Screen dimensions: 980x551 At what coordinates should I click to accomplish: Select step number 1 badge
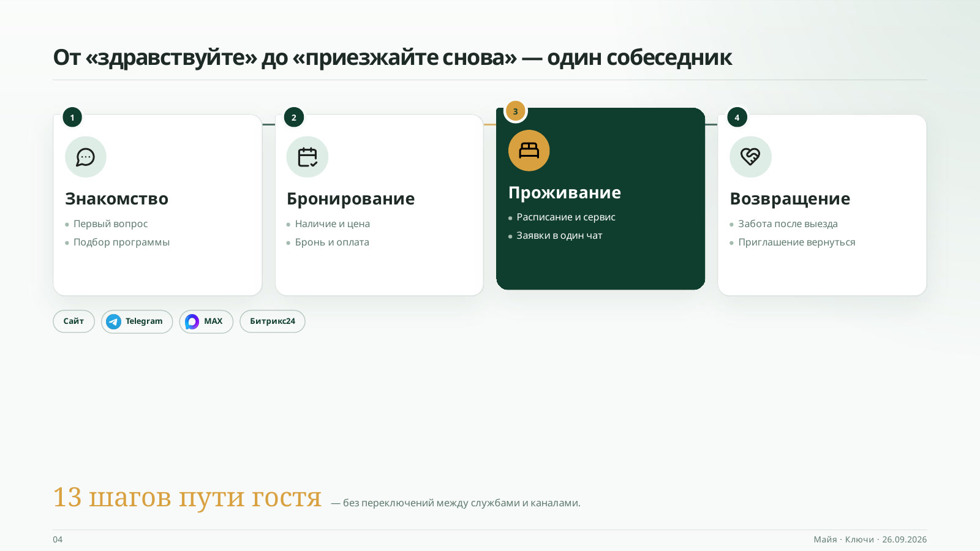tap(72, 118)
